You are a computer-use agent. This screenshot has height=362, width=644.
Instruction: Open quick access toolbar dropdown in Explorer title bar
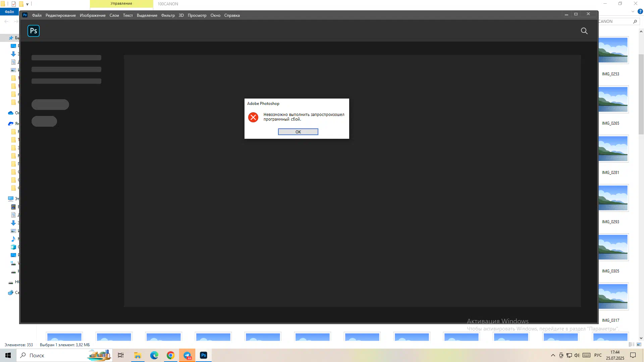click(x=27, y=4)
